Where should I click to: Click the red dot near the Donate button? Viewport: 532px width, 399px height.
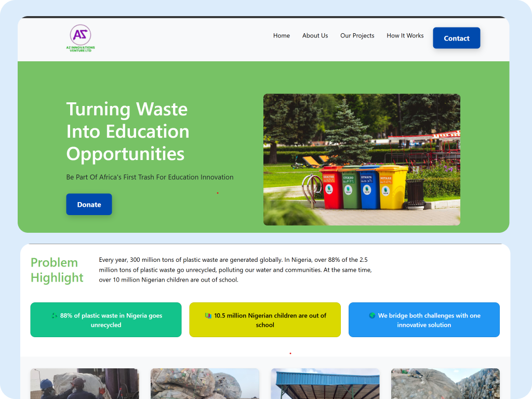[217, 193]
